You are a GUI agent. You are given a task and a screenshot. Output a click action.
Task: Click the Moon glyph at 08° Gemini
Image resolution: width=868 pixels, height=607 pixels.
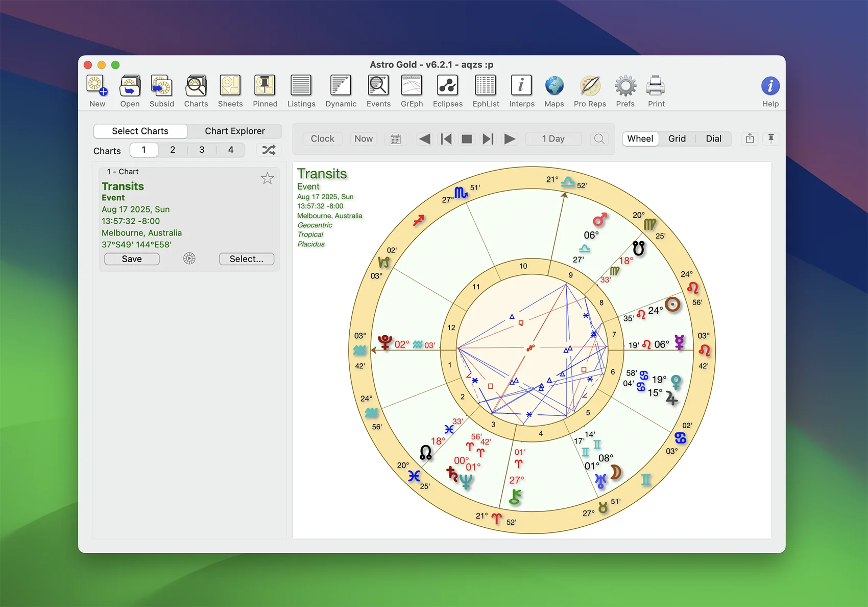coord(616,472)
